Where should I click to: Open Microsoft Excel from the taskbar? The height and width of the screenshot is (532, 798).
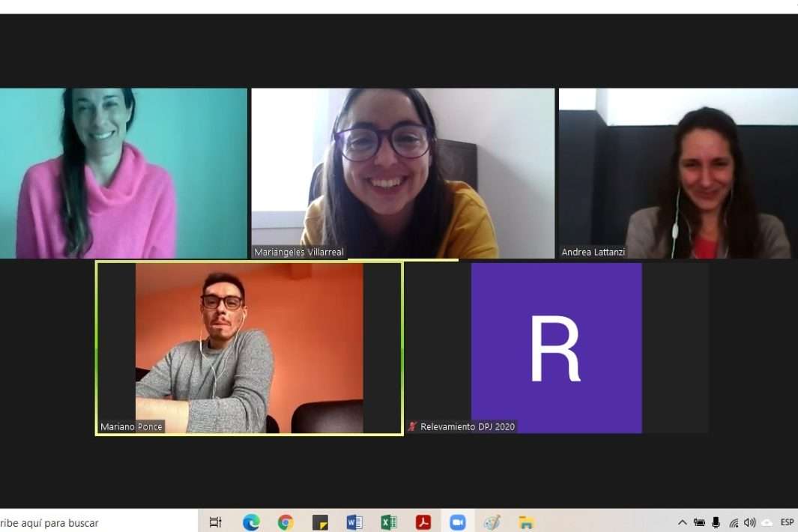[x=389, y=522]
